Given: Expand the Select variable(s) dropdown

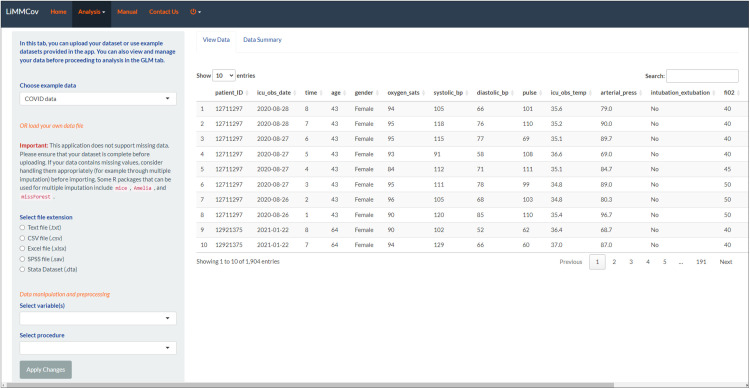Looking at the screenshot, I should [98, 319].
